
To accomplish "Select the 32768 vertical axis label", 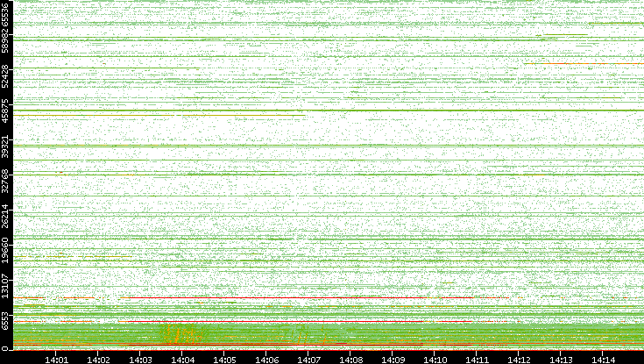I will tap(5, 181).
